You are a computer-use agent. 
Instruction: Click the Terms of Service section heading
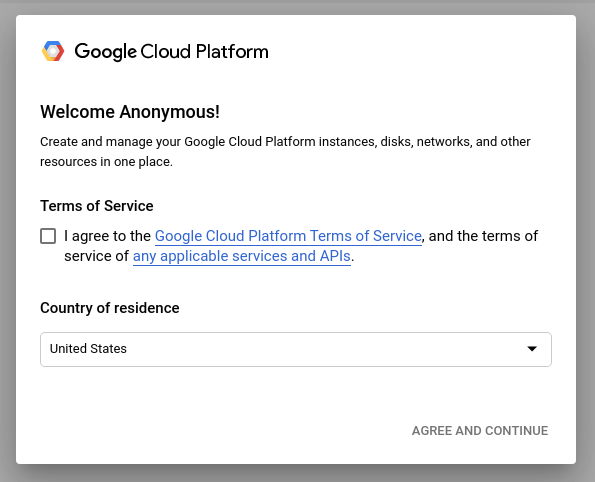click(97, 206)
